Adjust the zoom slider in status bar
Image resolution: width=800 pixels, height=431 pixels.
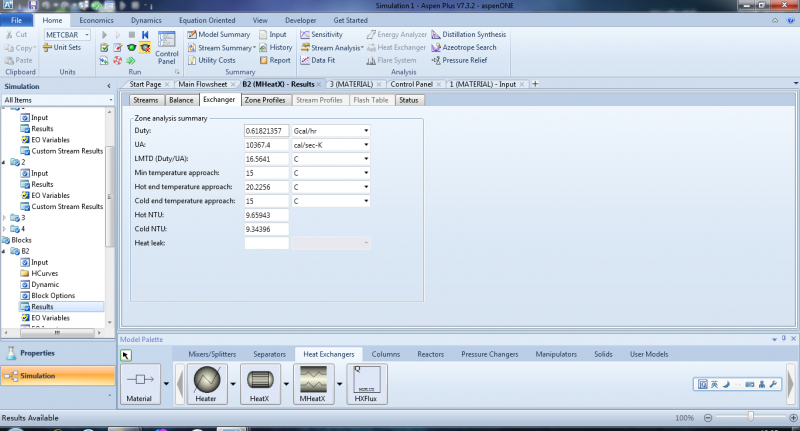[x=750, y=417]
